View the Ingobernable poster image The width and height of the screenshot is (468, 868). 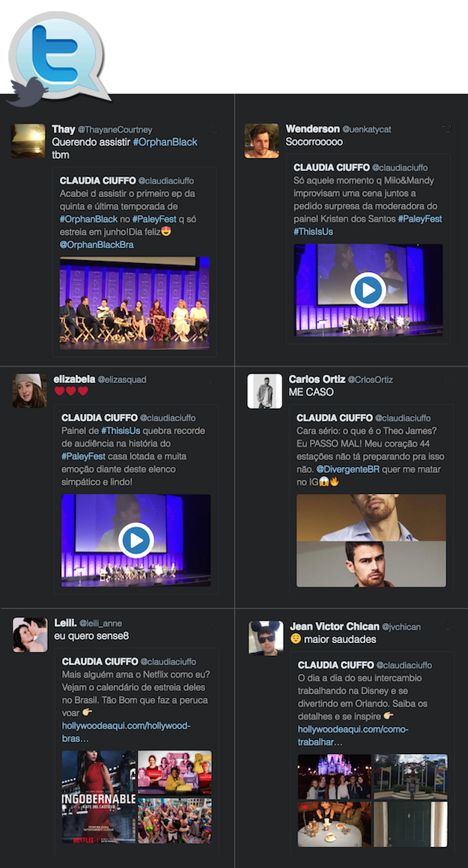[99, 798]
